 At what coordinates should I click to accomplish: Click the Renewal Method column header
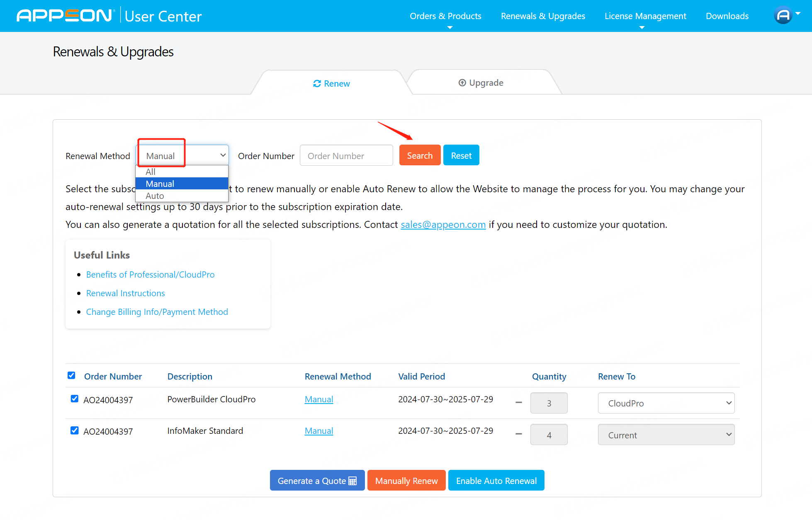(338, 376)
